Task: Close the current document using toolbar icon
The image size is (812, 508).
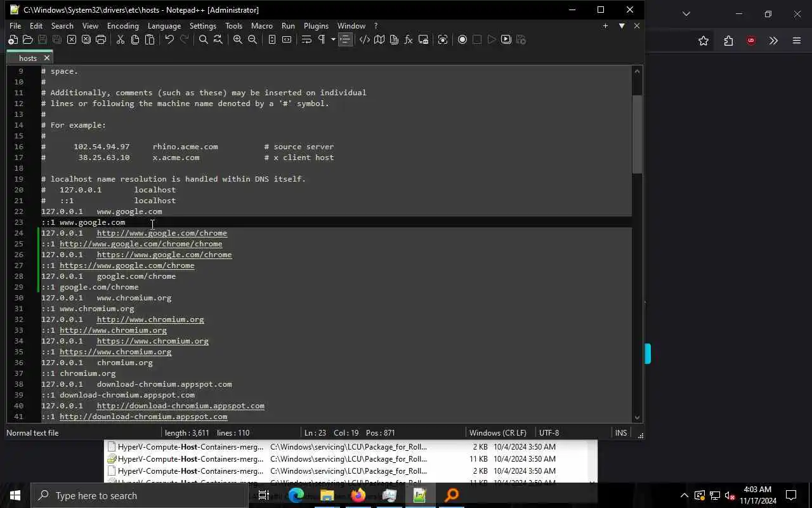Action: click(71, 39)
